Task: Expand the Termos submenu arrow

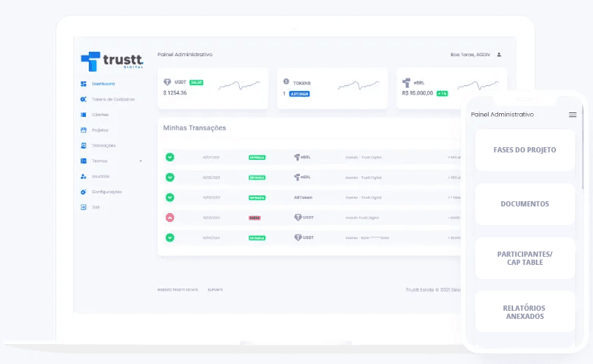Action: point(141,161)
